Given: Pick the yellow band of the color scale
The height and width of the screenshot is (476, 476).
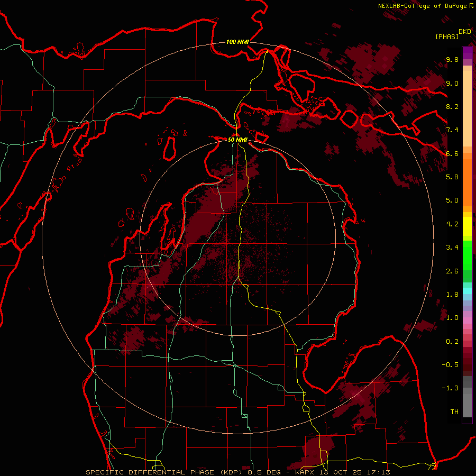Looking at the screenshot, I should pos(467,226).
